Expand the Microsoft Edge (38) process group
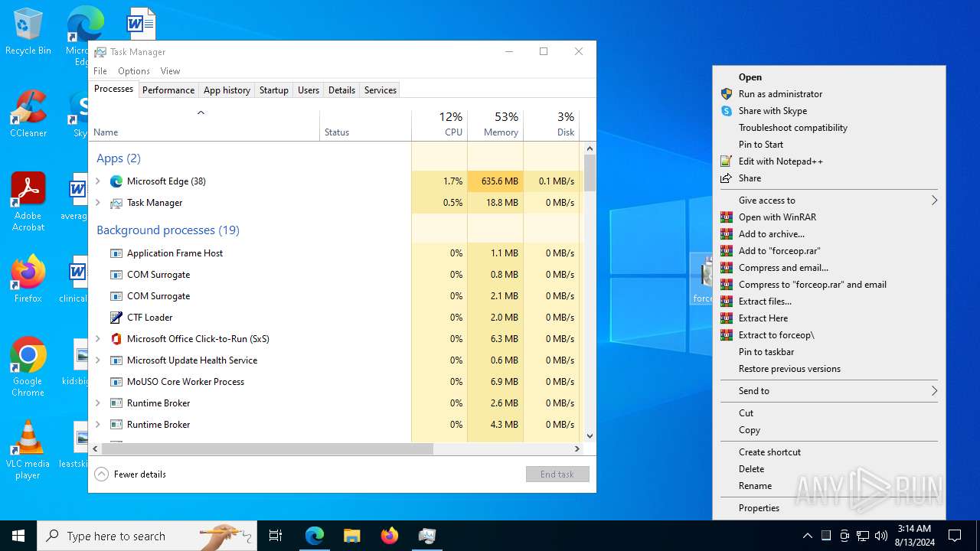980x551 pixels. point(97,181)
